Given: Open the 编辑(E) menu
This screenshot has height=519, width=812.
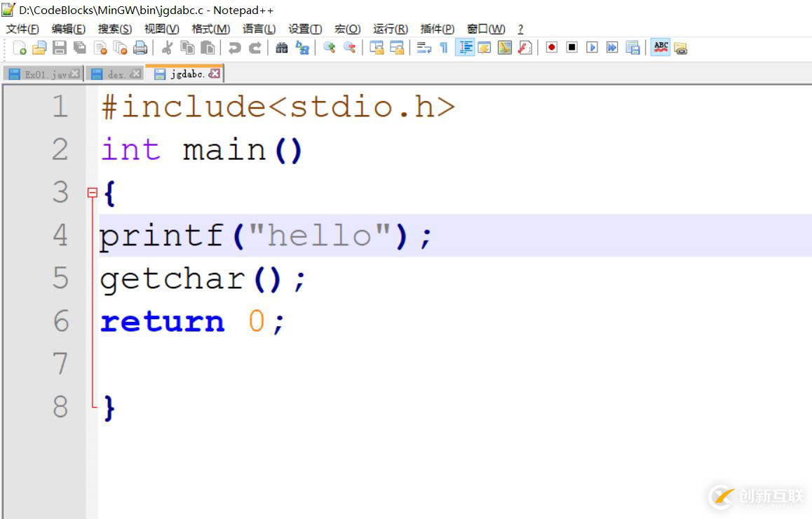Looking at the screenshot, I should (68, 29).
